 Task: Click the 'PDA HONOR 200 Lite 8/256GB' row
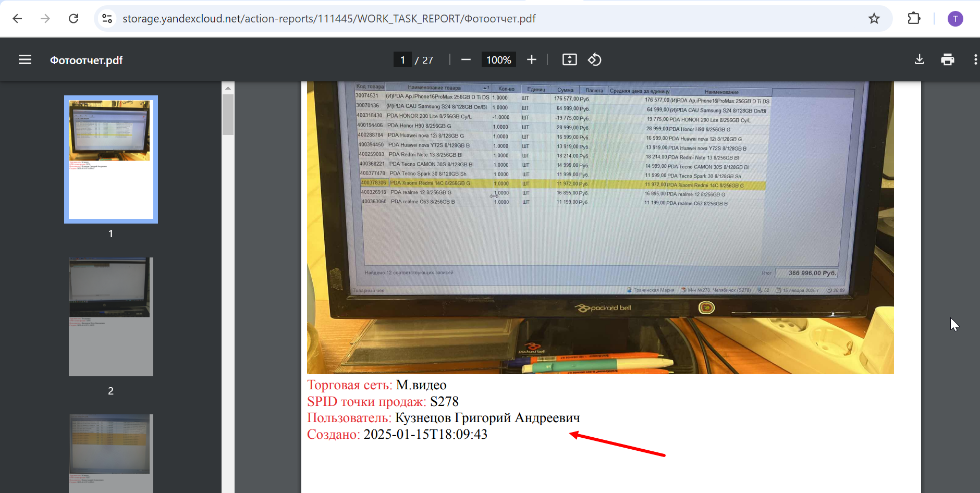554,118
